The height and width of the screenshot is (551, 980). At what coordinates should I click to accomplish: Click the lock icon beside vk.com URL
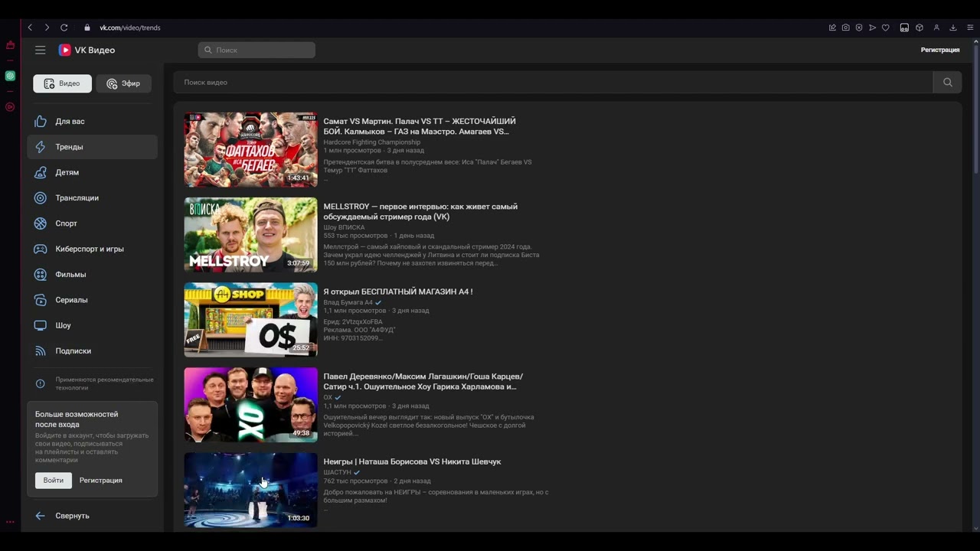[87, 28]
